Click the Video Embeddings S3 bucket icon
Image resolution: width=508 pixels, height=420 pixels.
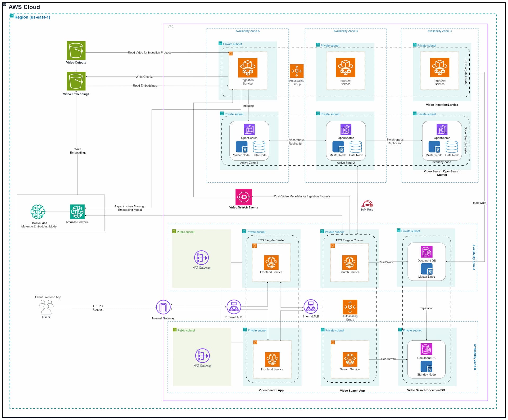click(x=76, y=81)
